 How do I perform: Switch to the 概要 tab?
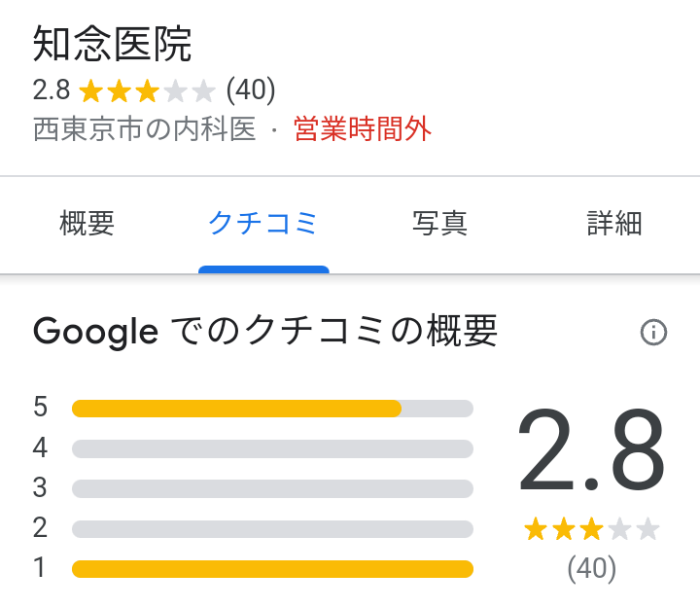click(87, 224)
